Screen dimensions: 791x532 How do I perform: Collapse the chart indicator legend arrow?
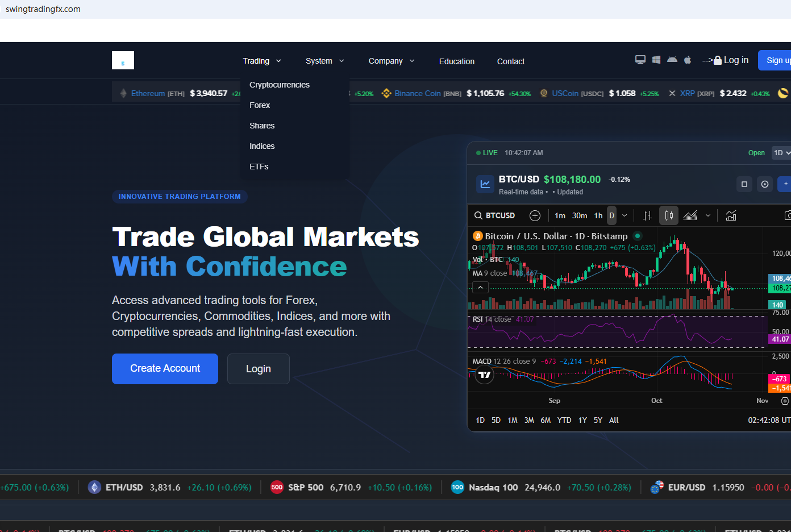(x=480, y=288)
